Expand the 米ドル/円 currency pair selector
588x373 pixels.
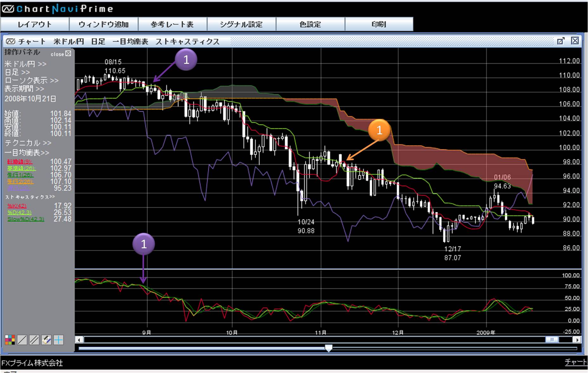[25, 64]
